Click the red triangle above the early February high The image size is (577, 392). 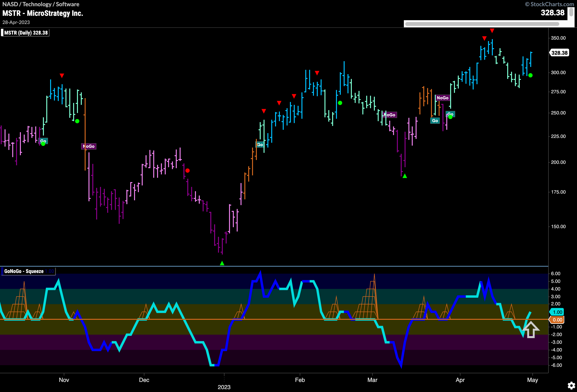click(317, 73)
